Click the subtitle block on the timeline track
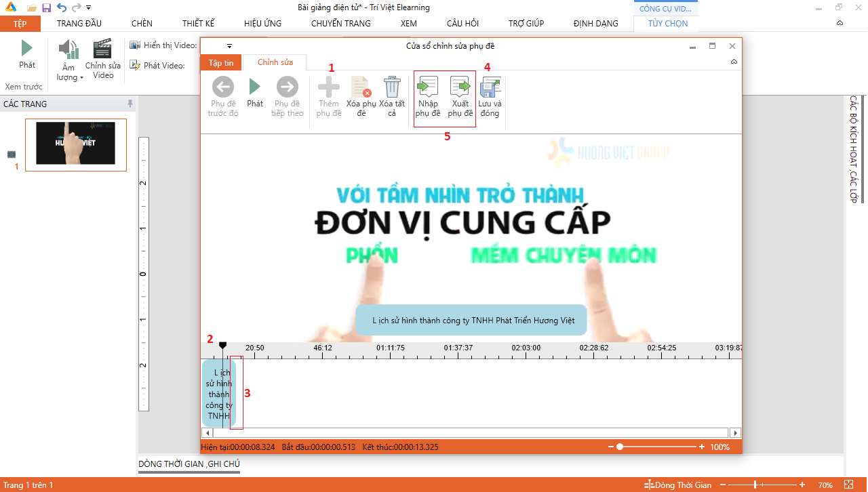Screen dimensions: 868x492 click(219, 393)
